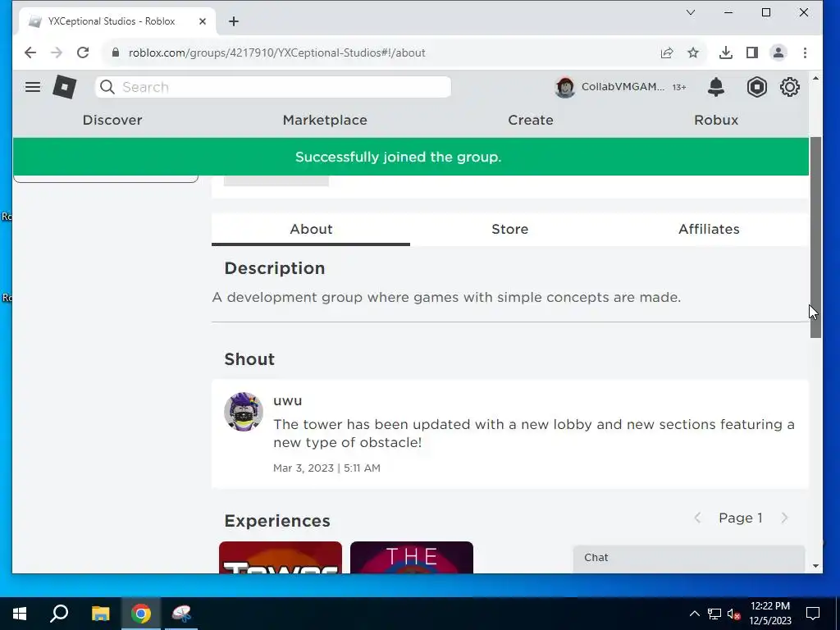840x630 pixels.
Task: Open a new tab with plus
Action: coord(234,21)
